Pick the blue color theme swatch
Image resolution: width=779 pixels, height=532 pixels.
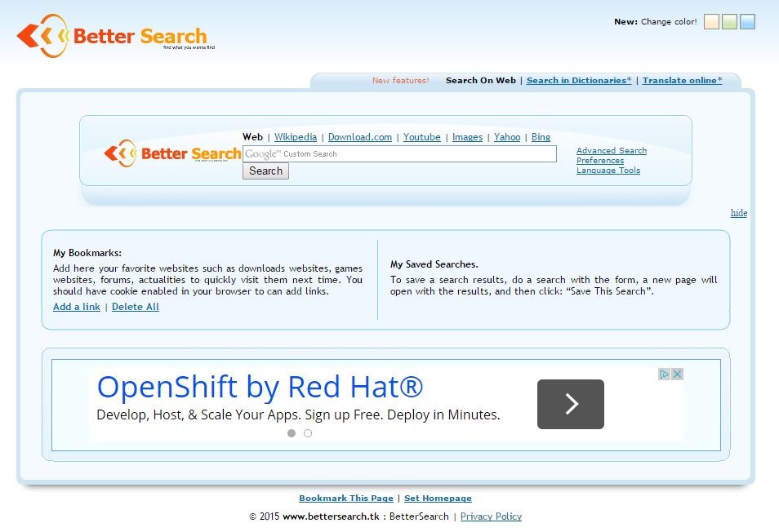pos(747,22)
